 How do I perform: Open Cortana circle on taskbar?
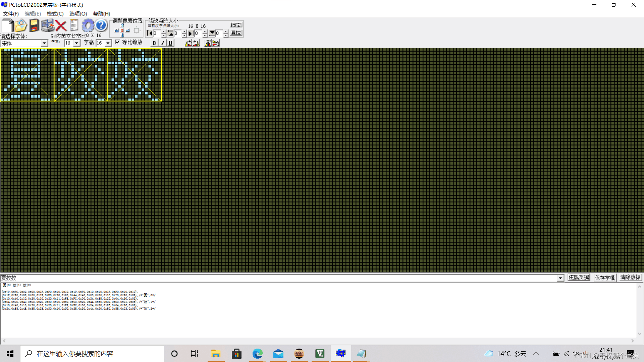tap(174, 354)
